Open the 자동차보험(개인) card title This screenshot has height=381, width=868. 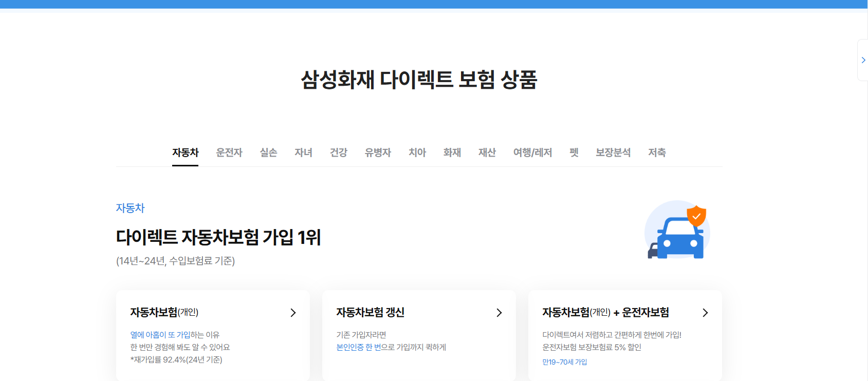[164, 312]
